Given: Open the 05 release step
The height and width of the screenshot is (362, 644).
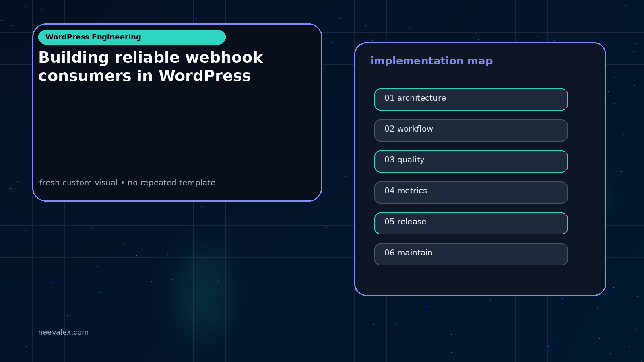Looking at the screenshot, I should click(x=471, y=223).
